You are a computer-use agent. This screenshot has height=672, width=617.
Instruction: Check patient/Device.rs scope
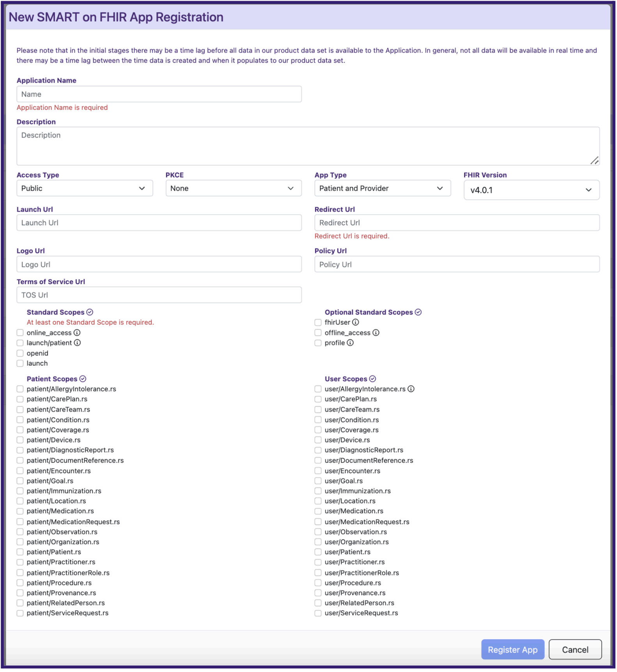point(20,440)
